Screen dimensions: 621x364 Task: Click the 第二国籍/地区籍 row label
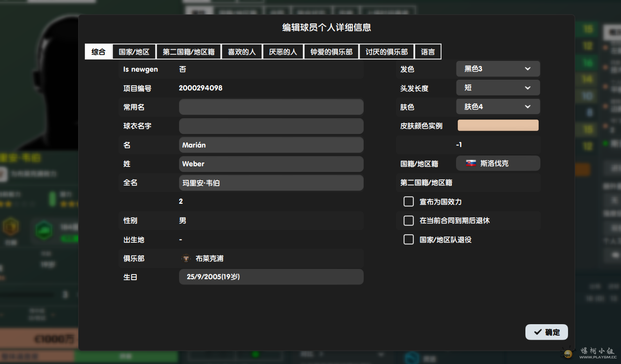point(426,183)
